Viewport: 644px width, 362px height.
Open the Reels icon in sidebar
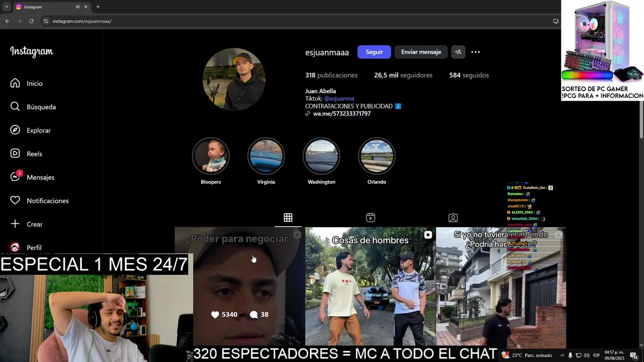15,153
